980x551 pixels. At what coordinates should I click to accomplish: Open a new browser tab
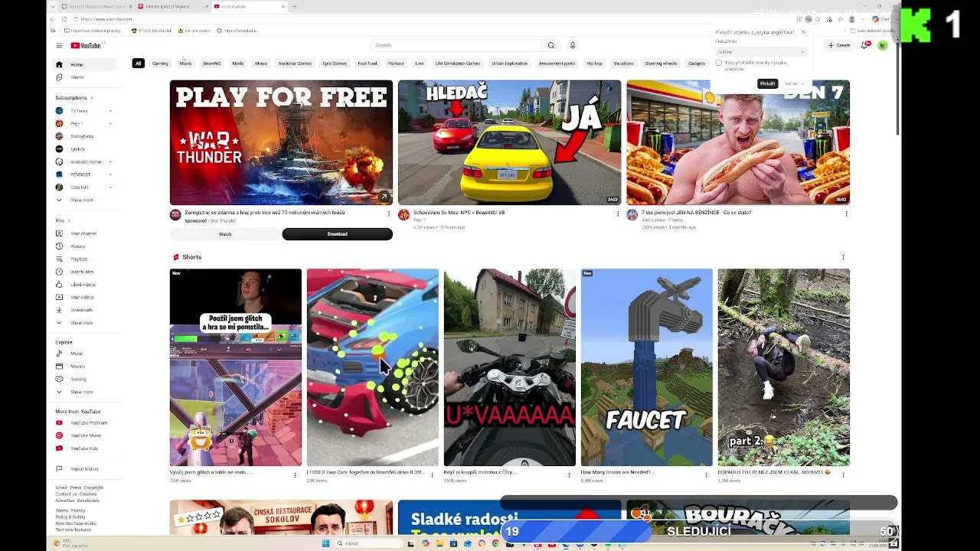click(294, 6)
